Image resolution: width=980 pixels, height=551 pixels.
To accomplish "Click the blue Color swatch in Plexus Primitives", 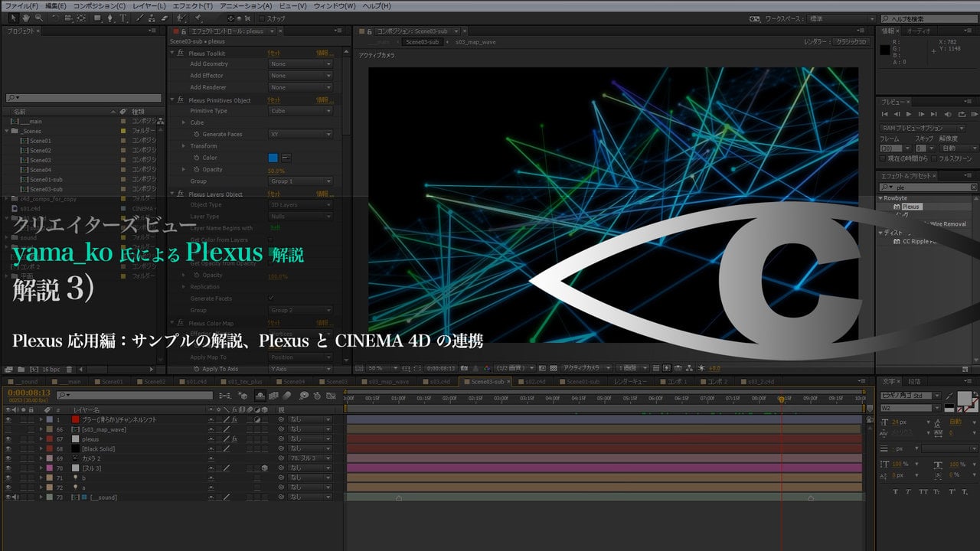I will (273, 158).
